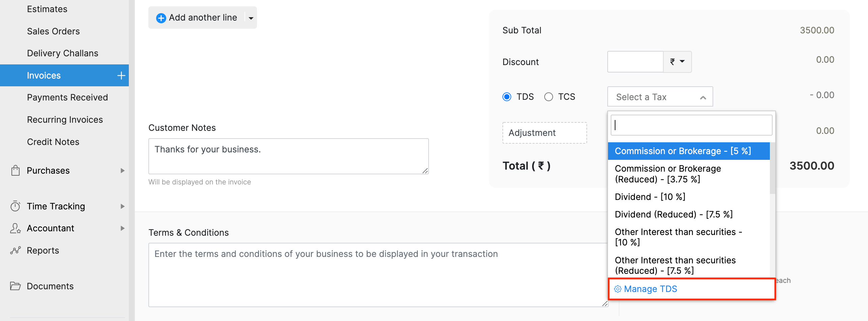Viewport: 868px width, 321px height.
Task: Click the Reports graph icon
Action: click(x=16, y=250)
